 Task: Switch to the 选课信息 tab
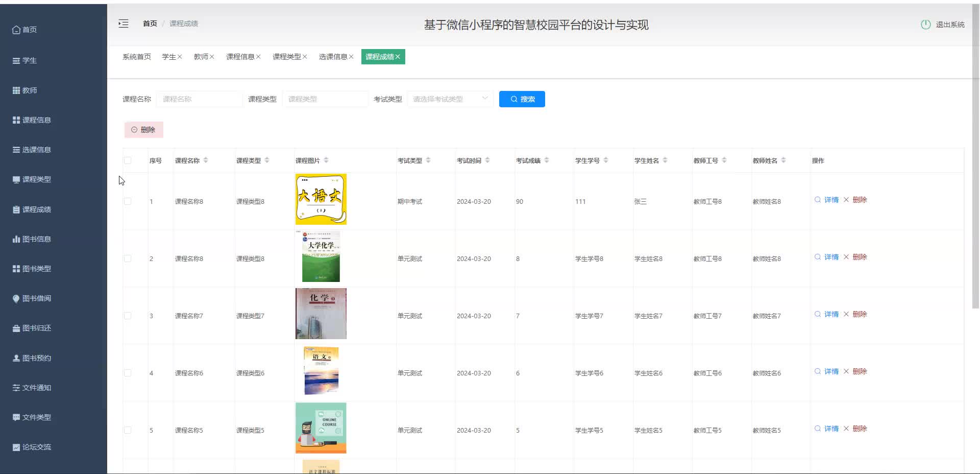coord(333,57)
